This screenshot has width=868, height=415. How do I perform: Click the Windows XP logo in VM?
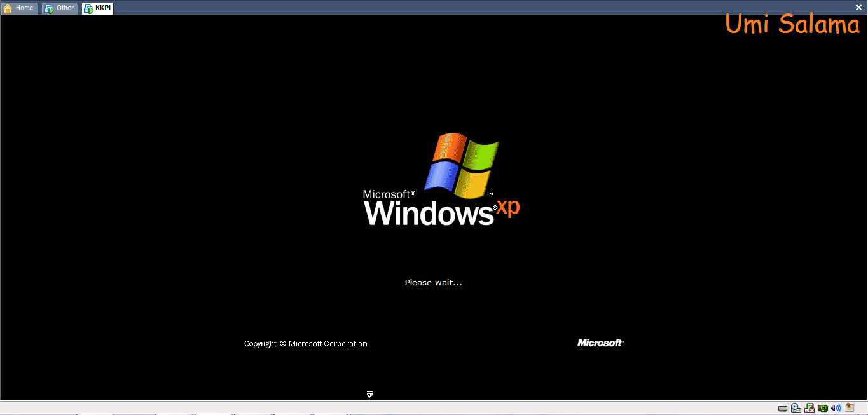point(441,180)
